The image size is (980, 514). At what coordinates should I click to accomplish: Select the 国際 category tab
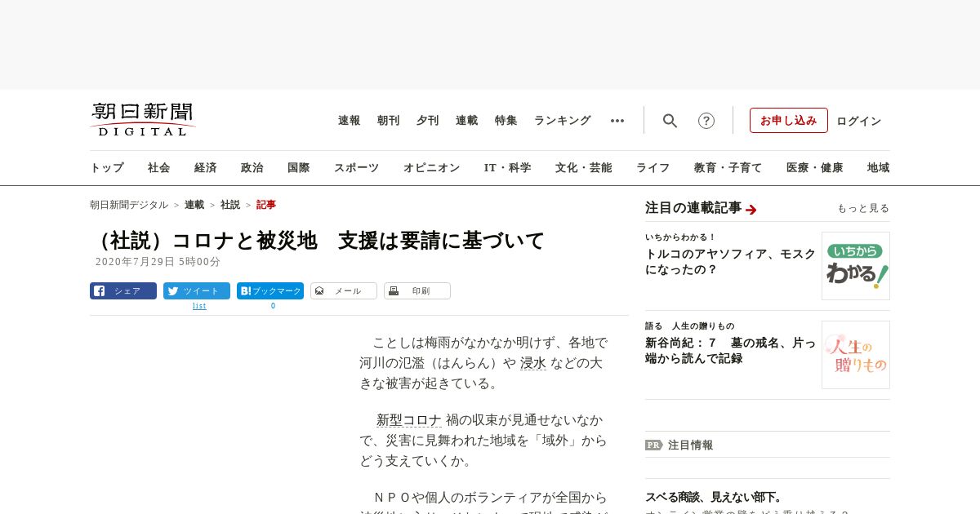point(299,168)
